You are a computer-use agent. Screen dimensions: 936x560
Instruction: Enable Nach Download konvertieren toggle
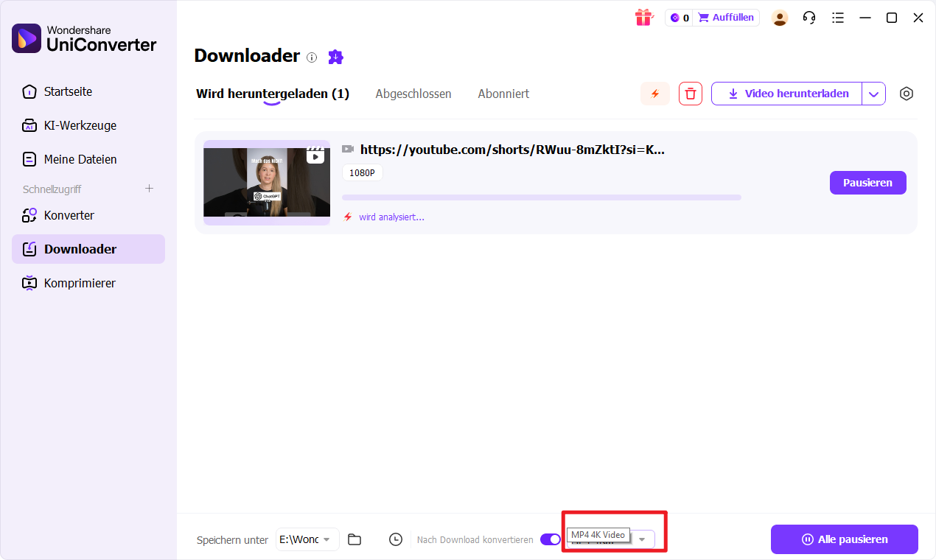[x=550, y=539]
